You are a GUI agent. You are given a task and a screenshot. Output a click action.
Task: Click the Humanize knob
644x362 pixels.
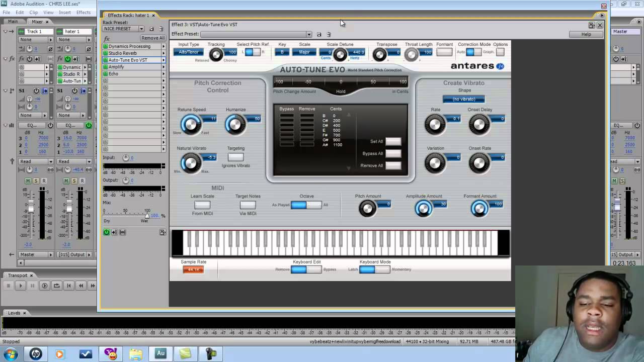coord(235,124)
